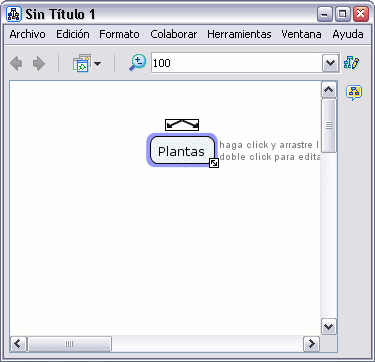Click the zoom magnifier icon
Screen dimensions: 375x362
point(137,63)
